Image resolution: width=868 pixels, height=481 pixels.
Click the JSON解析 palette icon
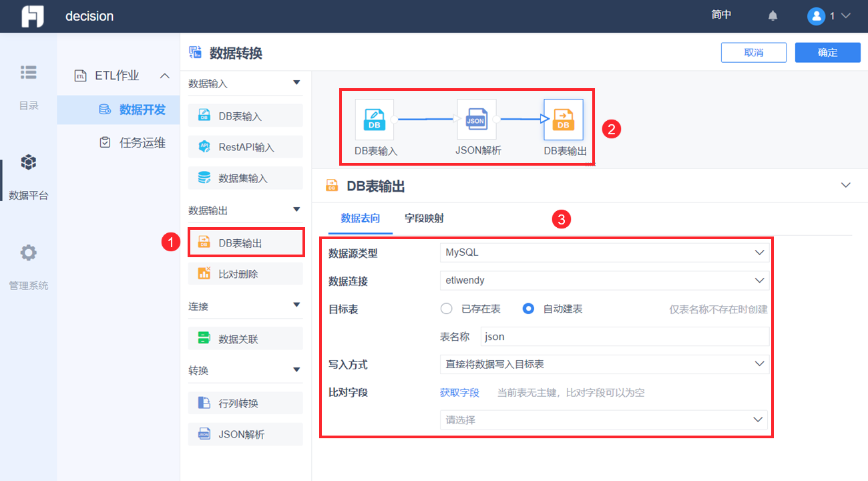pyautogui.click(x=204, y=434)
